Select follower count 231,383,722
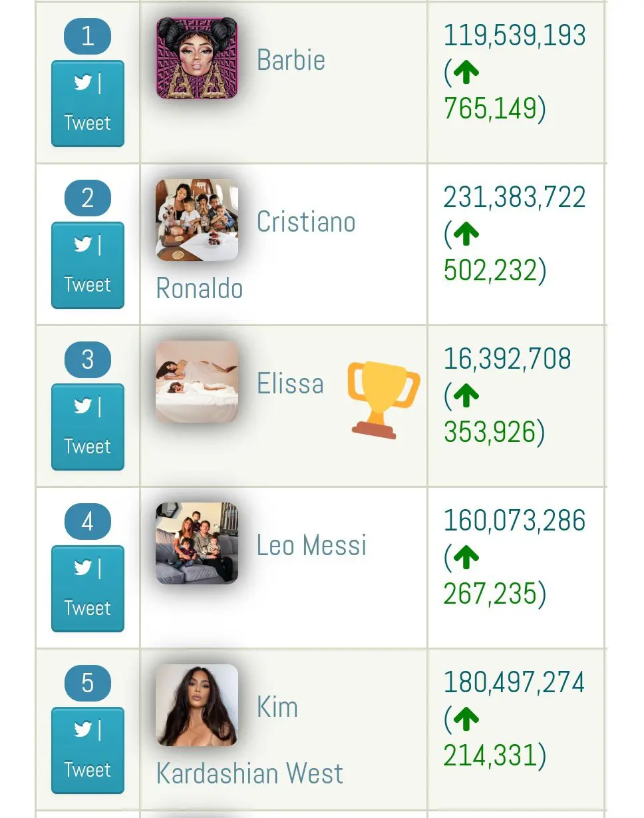 point(515,198)
